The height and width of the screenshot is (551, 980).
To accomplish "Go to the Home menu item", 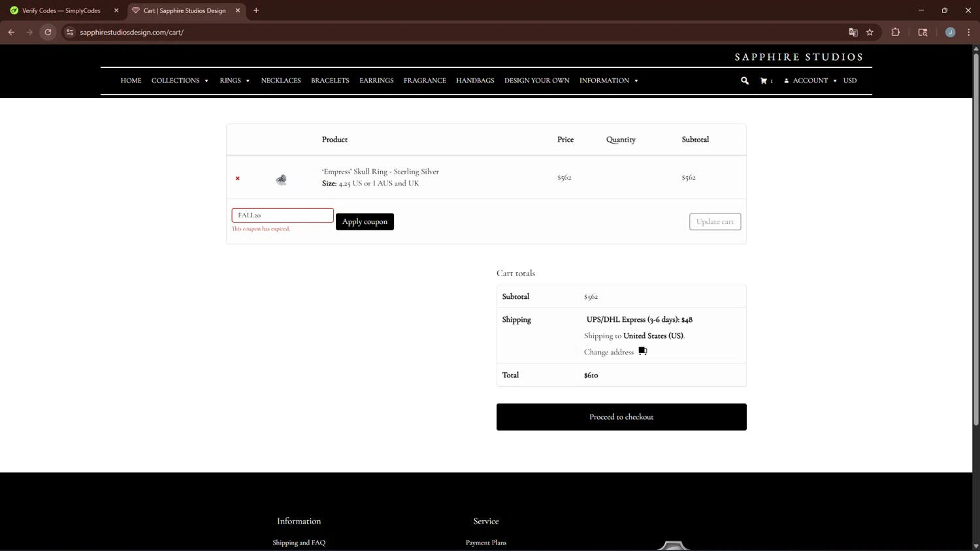I will pyautogui.click(x=131, y=81).
